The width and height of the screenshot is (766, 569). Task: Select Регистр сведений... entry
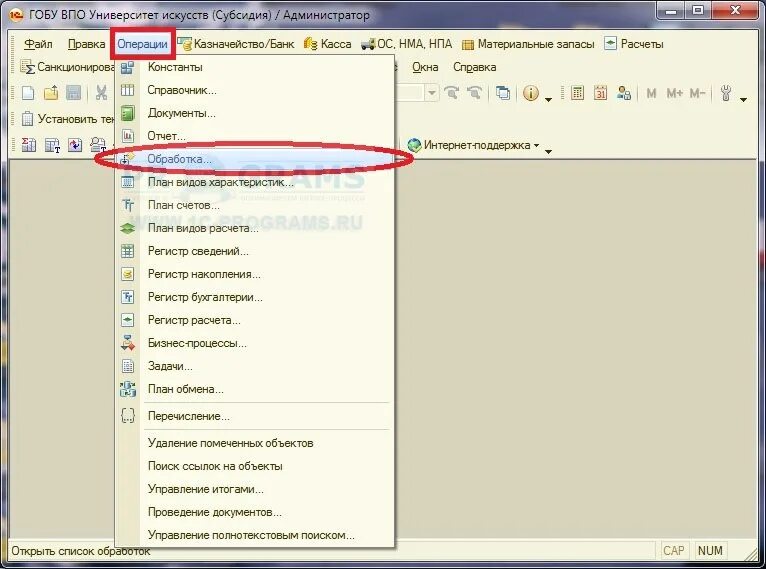(255, 251)
